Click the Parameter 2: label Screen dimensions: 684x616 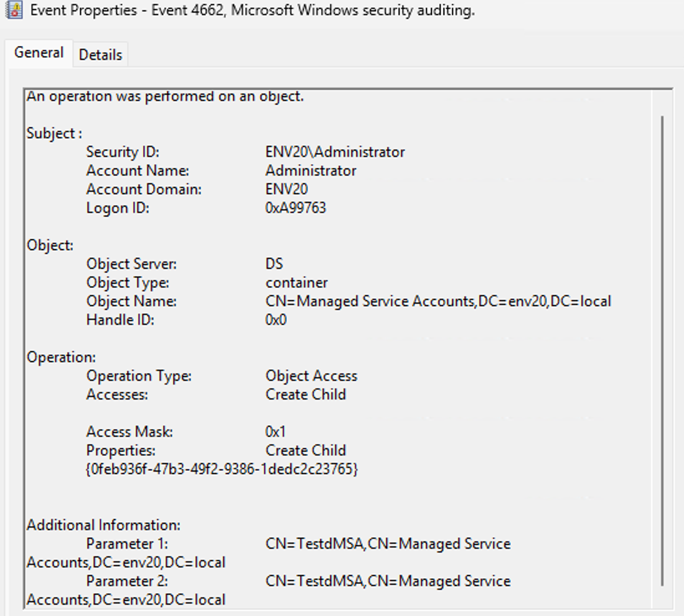pyautogui.click(x=127, y=582)
